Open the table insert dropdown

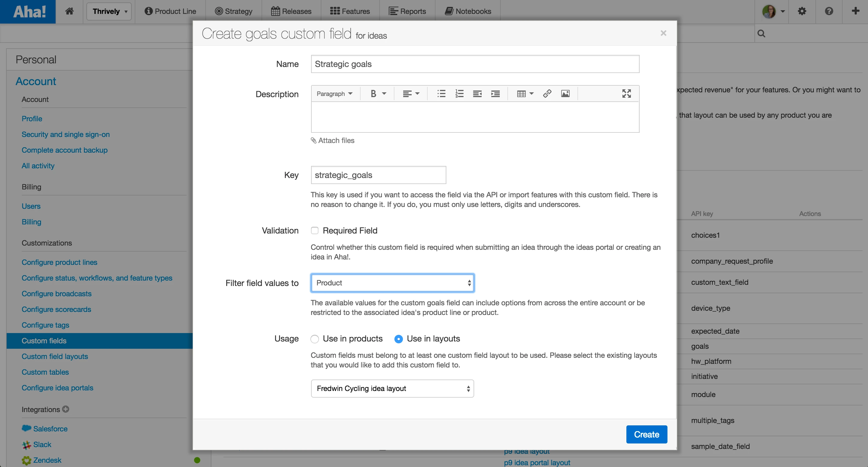click(525, 94)
